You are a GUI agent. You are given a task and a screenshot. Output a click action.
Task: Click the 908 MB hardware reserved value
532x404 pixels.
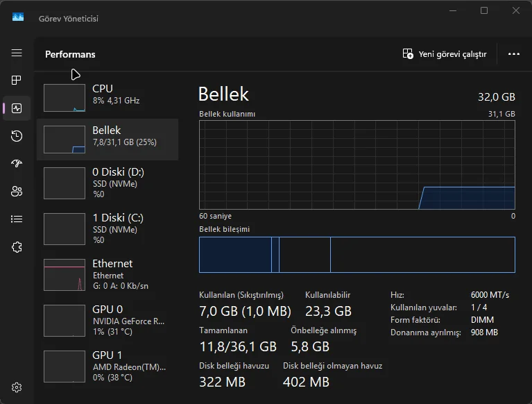pos(484,333)
